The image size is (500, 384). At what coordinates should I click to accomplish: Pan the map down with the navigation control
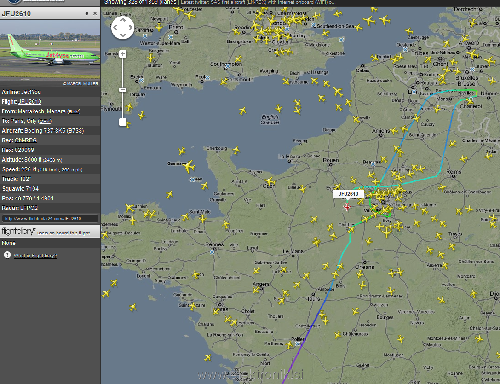(123, 35)
